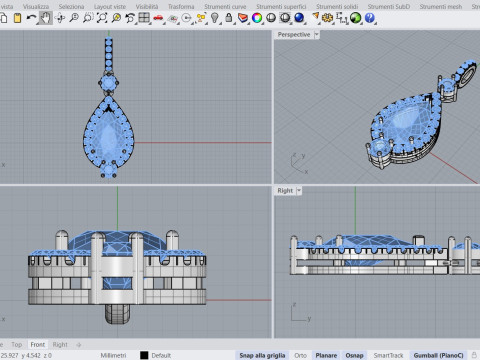This screenshot has width=480, height=360.
Task: Click the Undo view change icon
Action: pyautogui.click(x=130, y=18)
